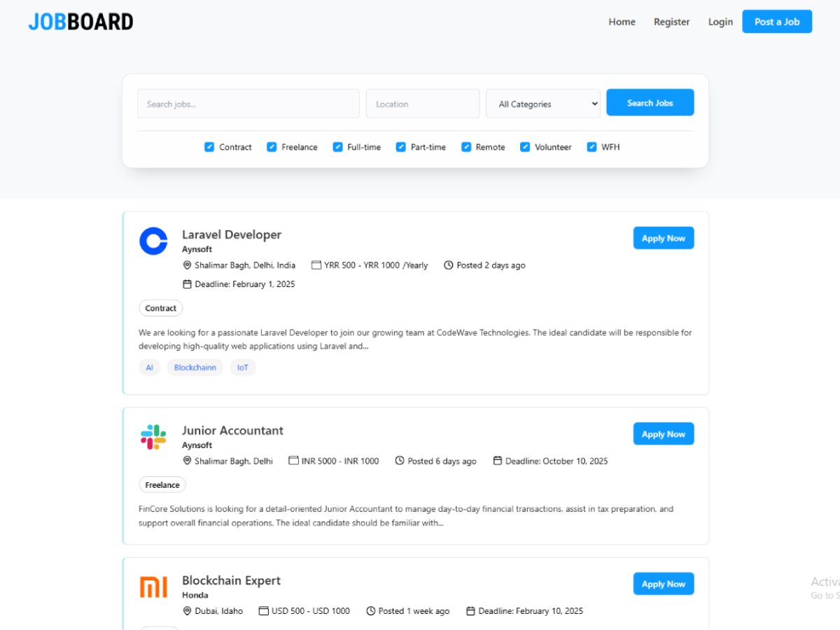Open the All Categories dropdown
The image size is (840, 630).
543,104
